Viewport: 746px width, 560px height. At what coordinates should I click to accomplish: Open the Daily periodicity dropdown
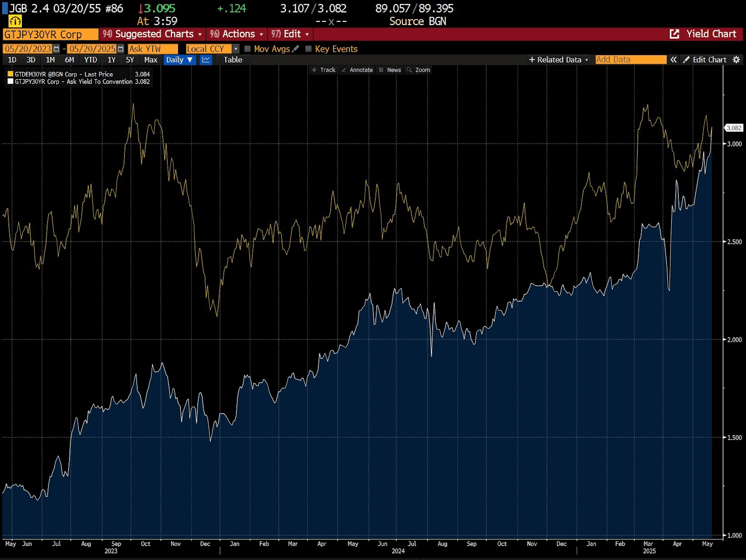click(x=180, y=60)
